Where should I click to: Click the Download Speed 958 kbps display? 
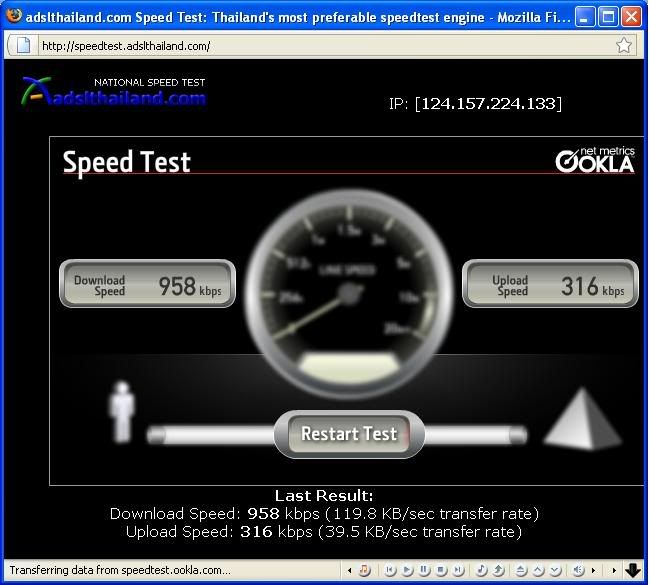coord(148,284)
